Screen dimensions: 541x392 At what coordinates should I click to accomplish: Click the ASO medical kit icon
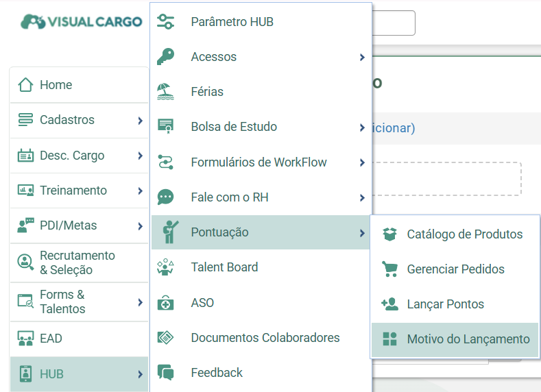click(x=165, y=303)
